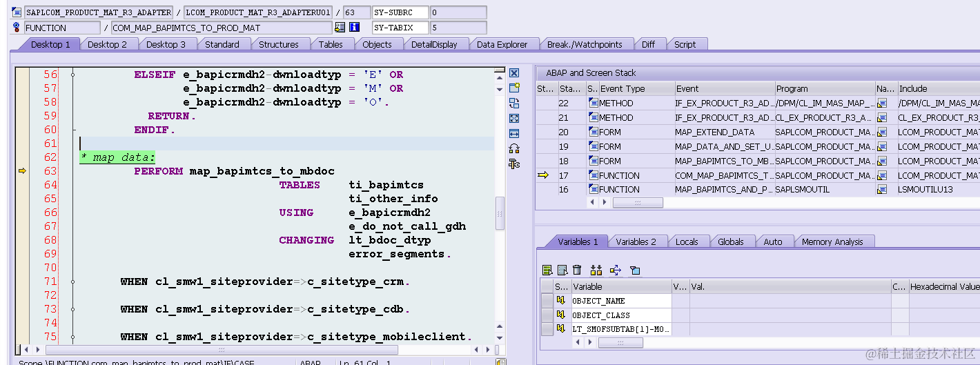This screenshot has height=365, width=980.
Task: Close the source code tool with X icon
Action: coord(513,73)
